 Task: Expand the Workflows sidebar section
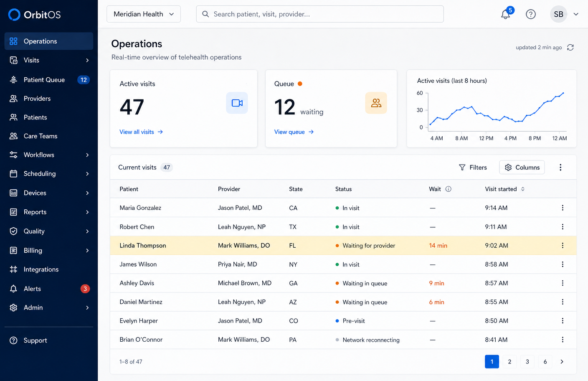(x=49, y=155)
